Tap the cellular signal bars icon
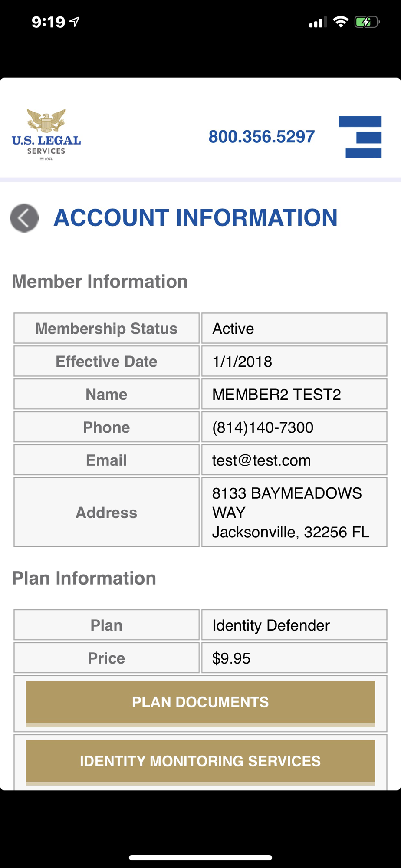The image size is (401, 868). 318,22
